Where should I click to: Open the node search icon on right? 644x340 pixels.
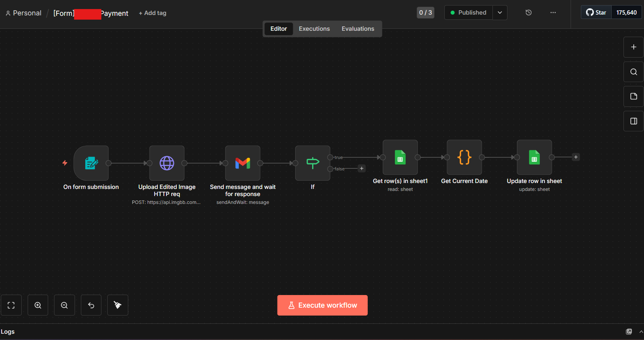(x=634, y=72)
